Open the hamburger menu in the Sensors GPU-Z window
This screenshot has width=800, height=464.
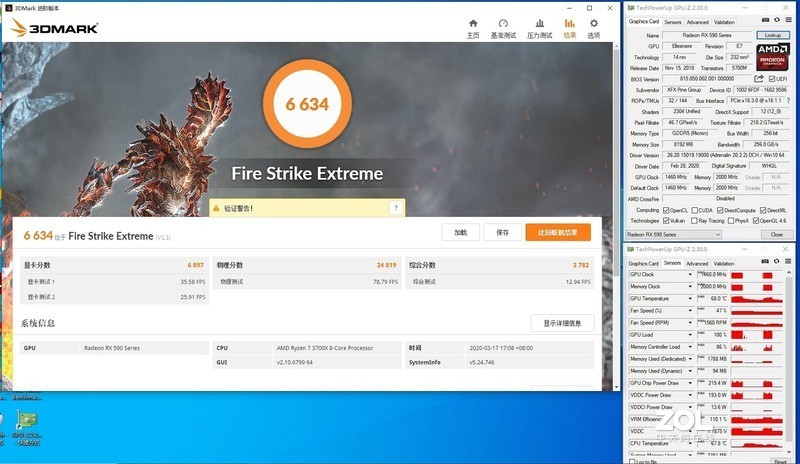point(788,261)
